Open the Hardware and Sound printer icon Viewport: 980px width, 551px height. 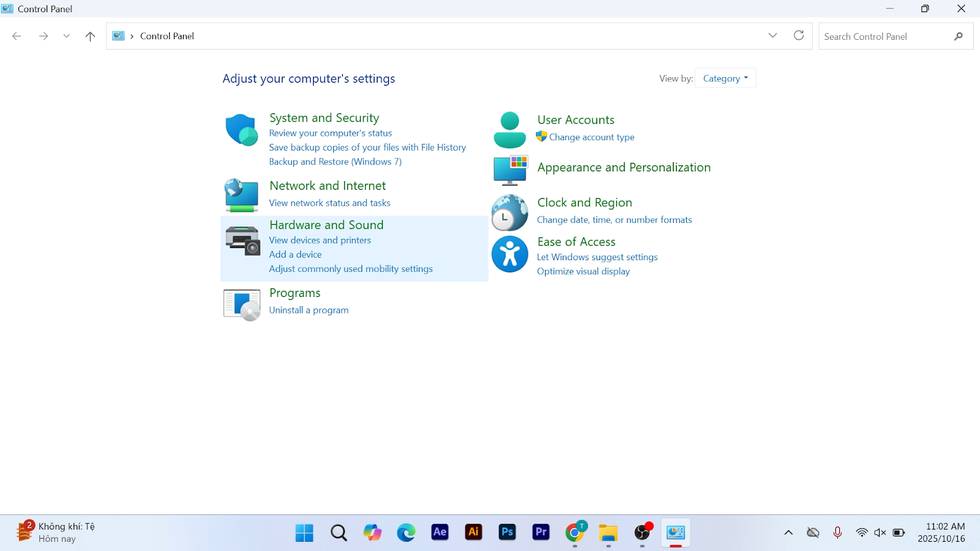click(x=243, y=240)
